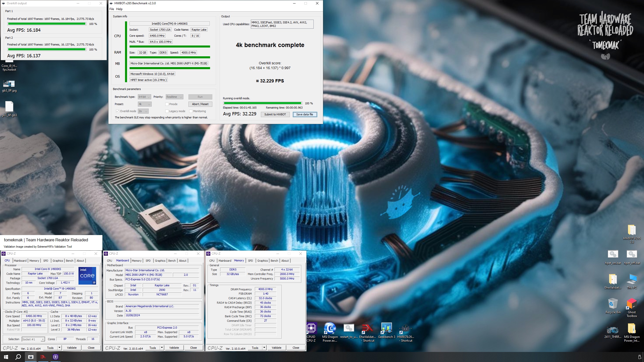Switch to Memory tab in CPU-Z CPU window
644x362 pixels.
[x=34, y=261]
